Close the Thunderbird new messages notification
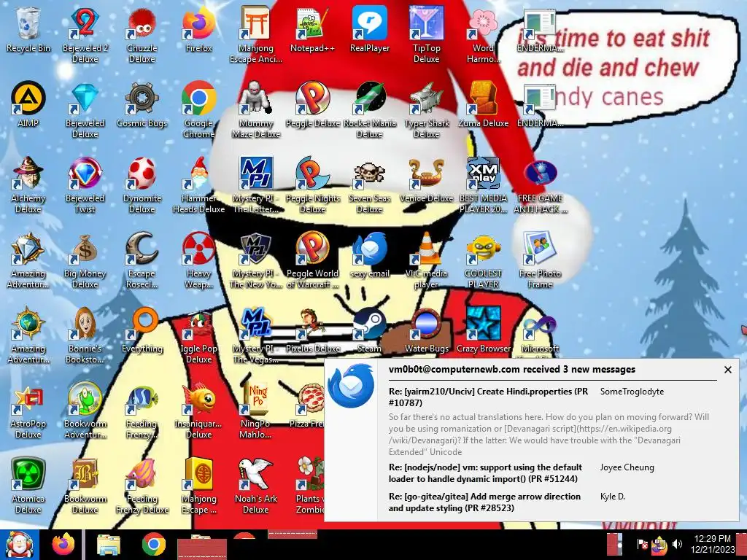This screenshot has height=560, width=747. coord(727,370)
